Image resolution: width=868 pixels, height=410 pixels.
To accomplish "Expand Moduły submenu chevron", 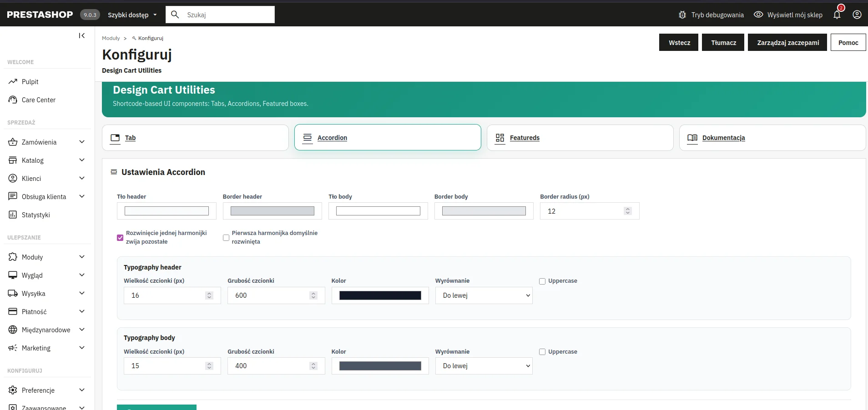I will point(82,257).
